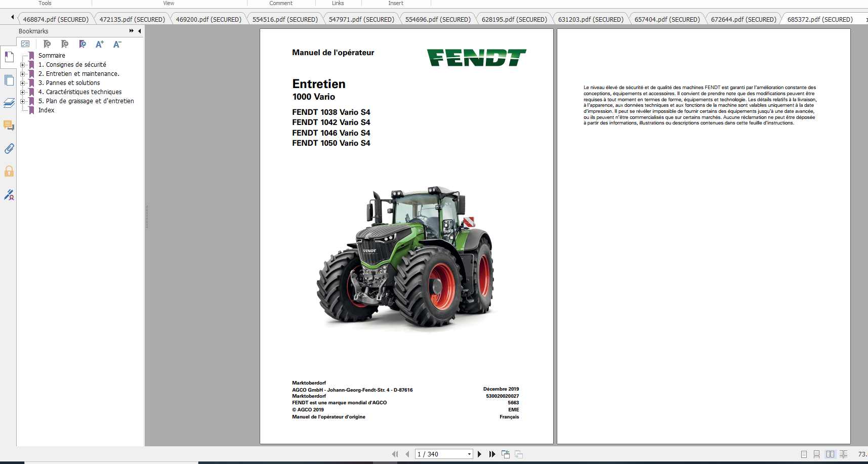
Task: Click the tractor image on cover page
Action: coord(405,258)
